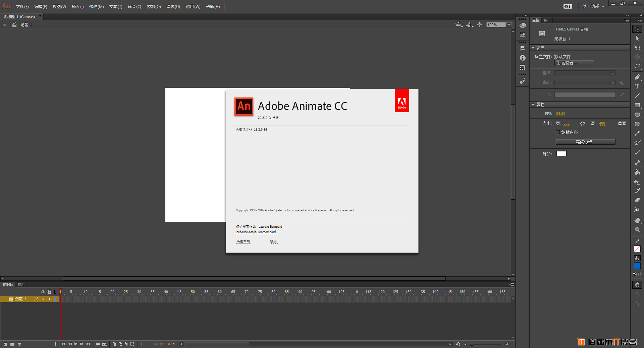Play the timeline animation
The height and width of the screenshot is (348, 644).
click(x=76, y=344)
